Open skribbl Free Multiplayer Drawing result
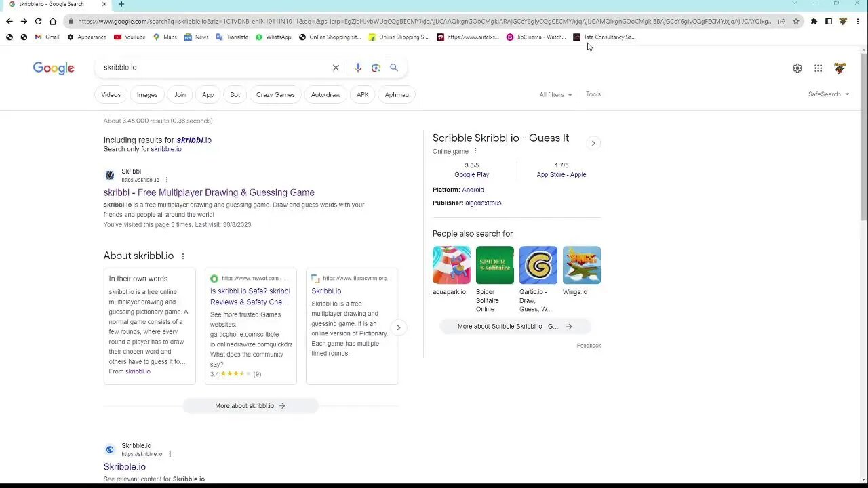 tap(209, 192)
